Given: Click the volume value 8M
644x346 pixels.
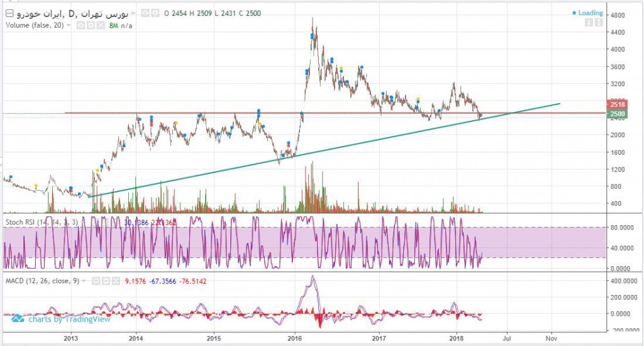Looking at the screenshot, I should (x=114, y=25).
